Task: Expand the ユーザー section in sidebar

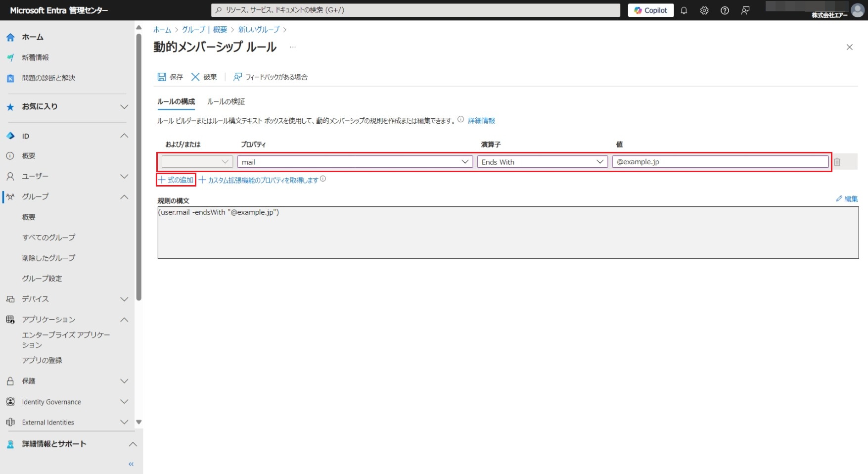Action: tap(124, 177)
